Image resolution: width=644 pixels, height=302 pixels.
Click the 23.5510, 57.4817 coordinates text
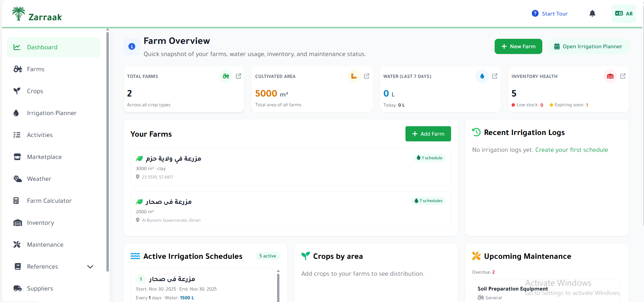pos(157,177)
